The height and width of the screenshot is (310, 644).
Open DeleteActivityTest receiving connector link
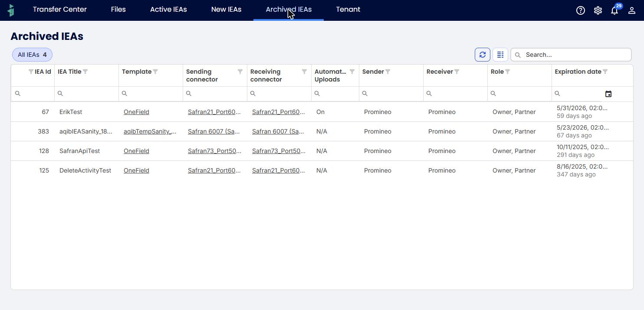(279, 170)
